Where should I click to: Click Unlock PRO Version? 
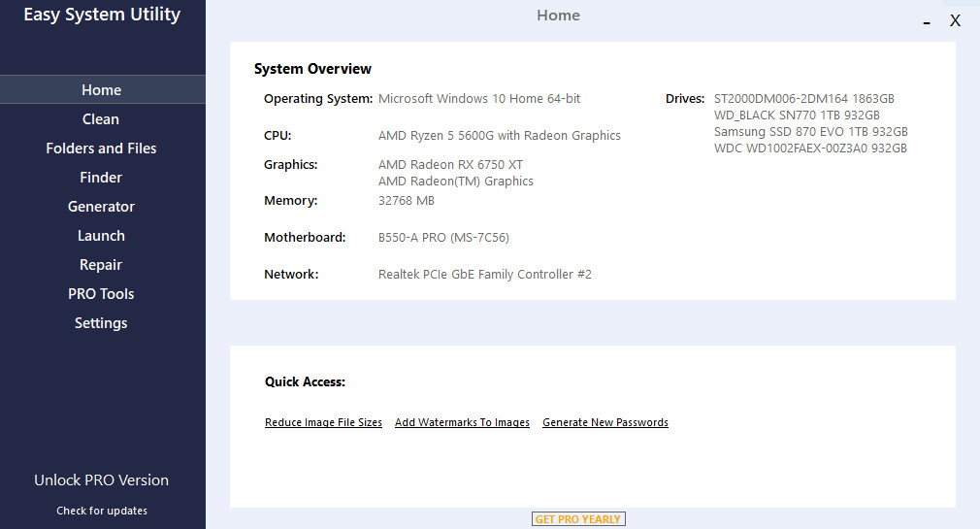pos(101,480)
